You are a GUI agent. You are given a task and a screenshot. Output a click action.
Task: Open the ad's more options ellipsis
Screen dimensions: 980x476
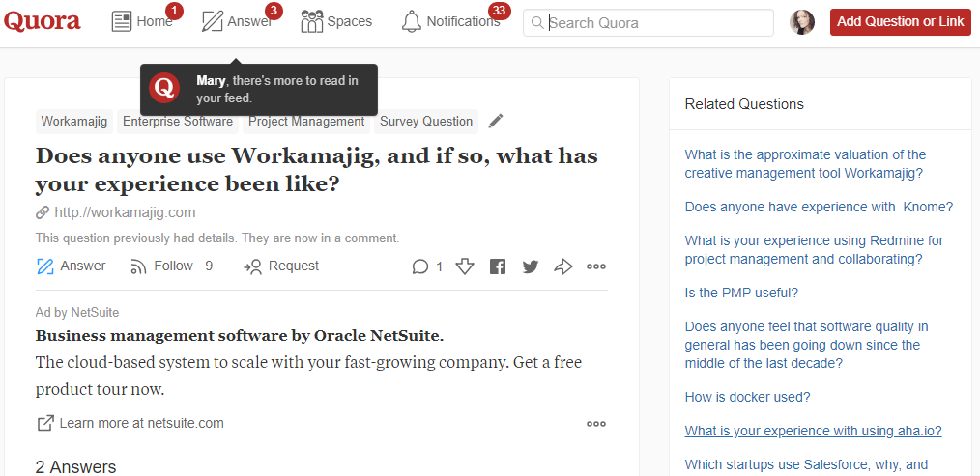coord(596,424)
